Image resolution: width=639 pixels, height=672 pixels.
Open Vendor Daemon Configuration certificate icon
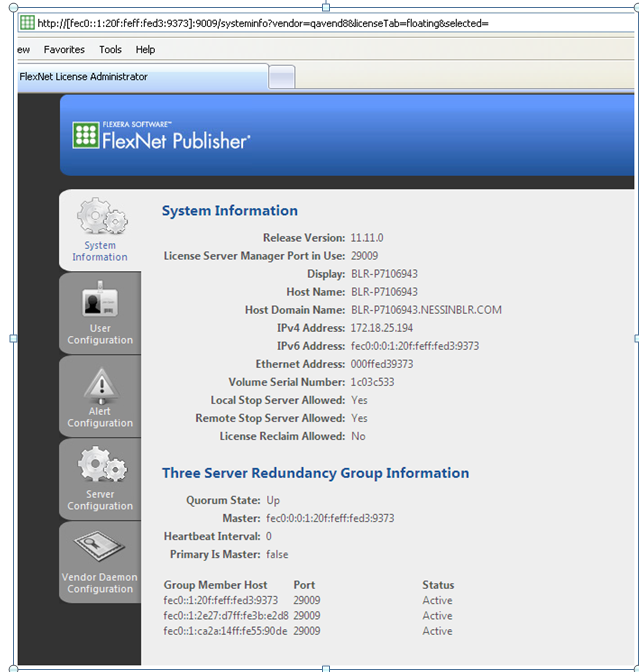[x=100, y=548]
